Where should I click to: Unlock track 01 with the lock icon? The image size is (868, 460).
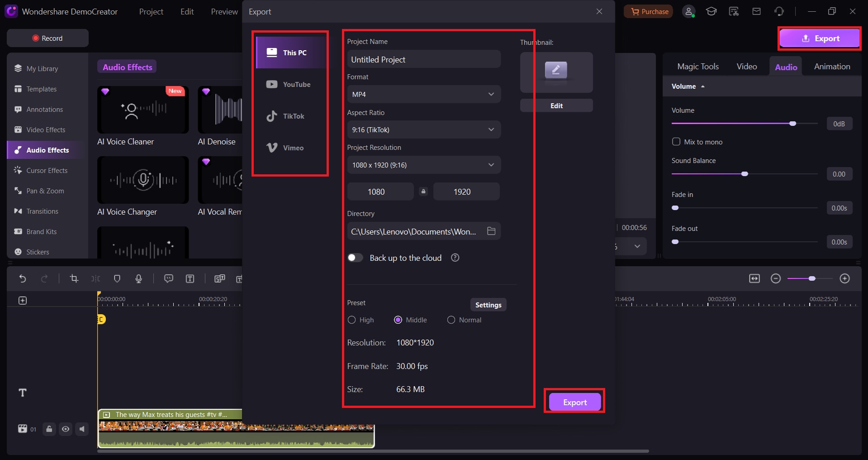click(49, 429)
